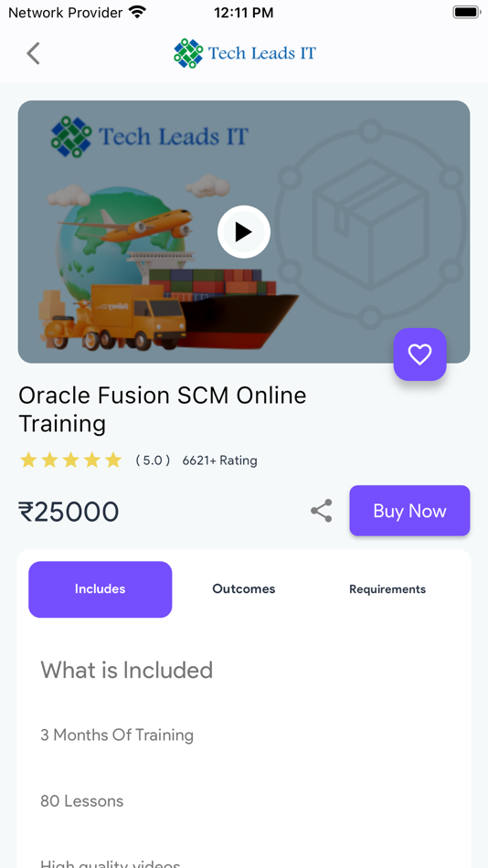Play the course preview video
488x868 pixels.
point(244,232)
